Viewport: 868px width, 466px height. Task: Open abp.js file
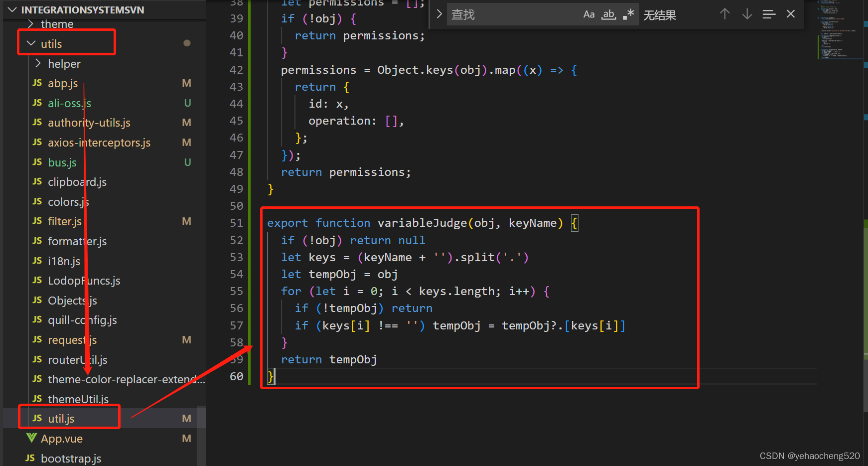(x=63, y=83)
